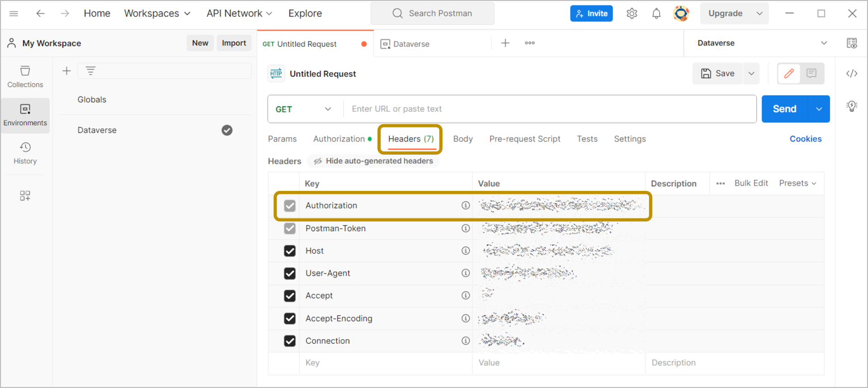Open the hamburger main menu

pos(14,14)
